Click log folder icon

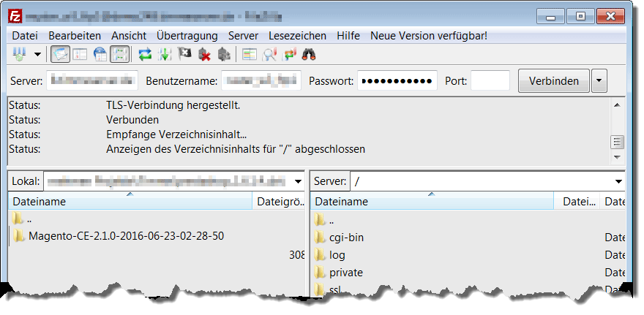coord(320,254)
